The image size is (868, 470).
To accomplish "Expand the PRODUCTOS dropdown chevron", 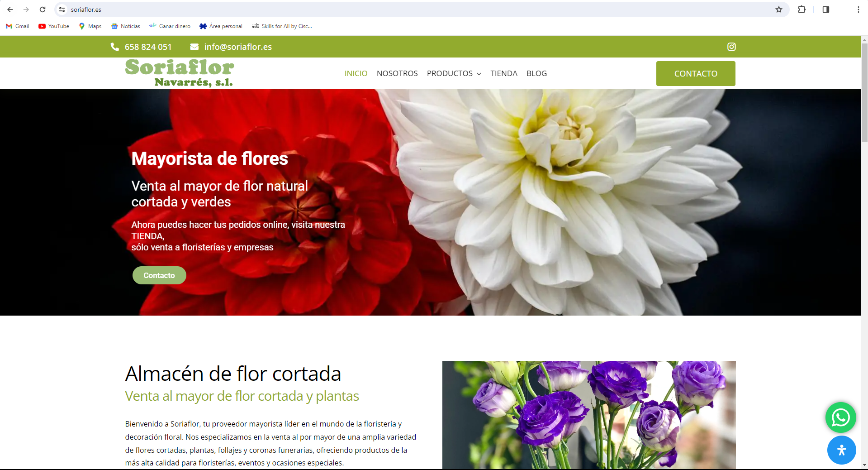I will 479,74.
